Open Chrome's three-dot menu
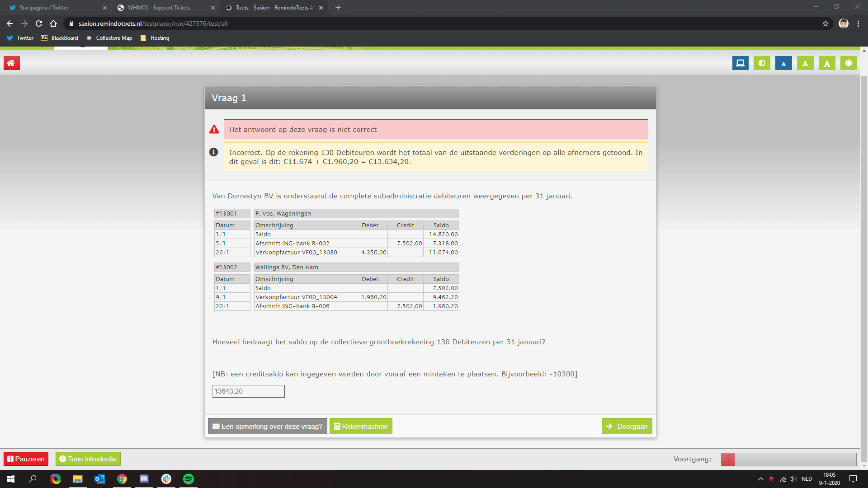 click(x=858, y=23)
